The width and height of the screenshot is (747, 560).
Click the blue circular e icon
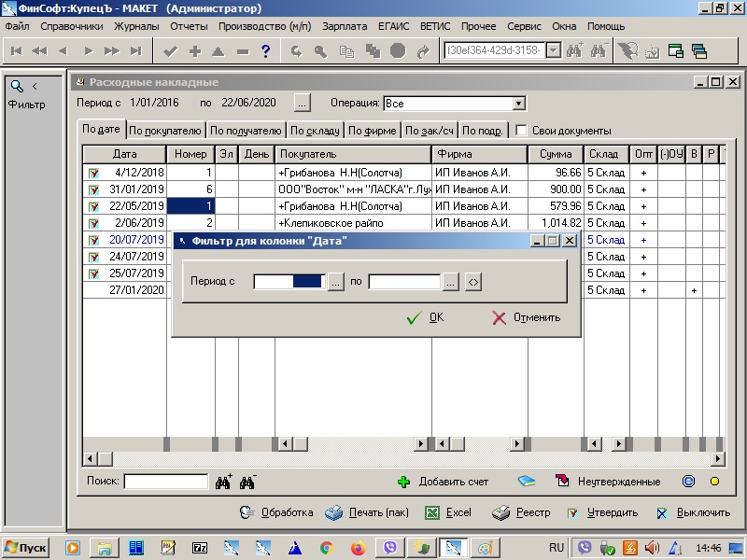688,482
